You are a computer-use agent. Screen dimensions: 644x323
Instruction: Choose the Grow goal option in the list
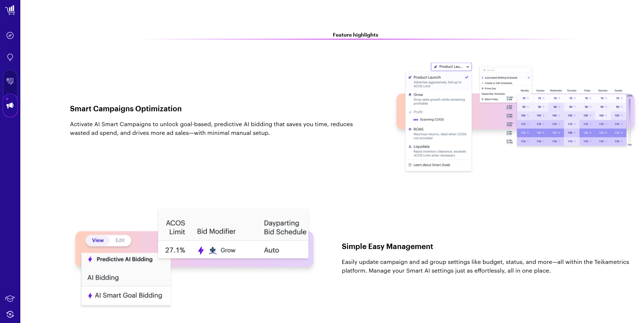tap(439, 99)
